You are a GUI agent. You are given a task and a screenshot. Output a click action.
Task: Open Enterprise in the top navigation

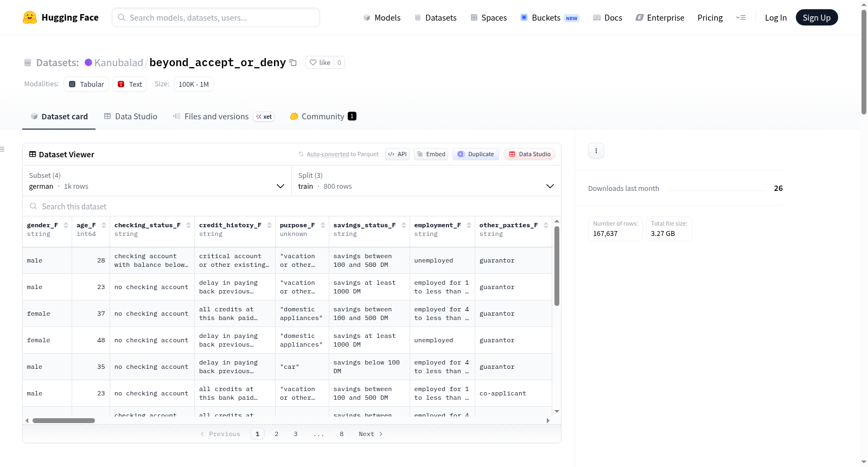click(660, 17)
